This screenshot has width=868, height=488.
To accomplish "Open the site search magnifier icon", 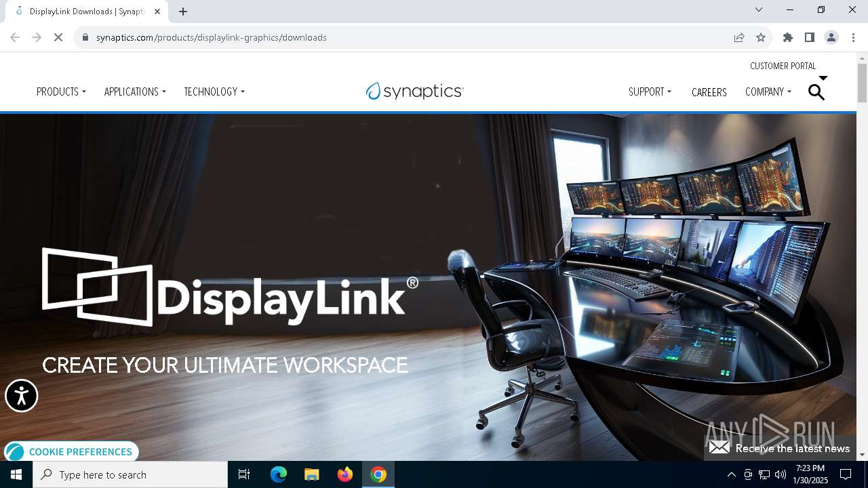I will (x=816, y=92).
